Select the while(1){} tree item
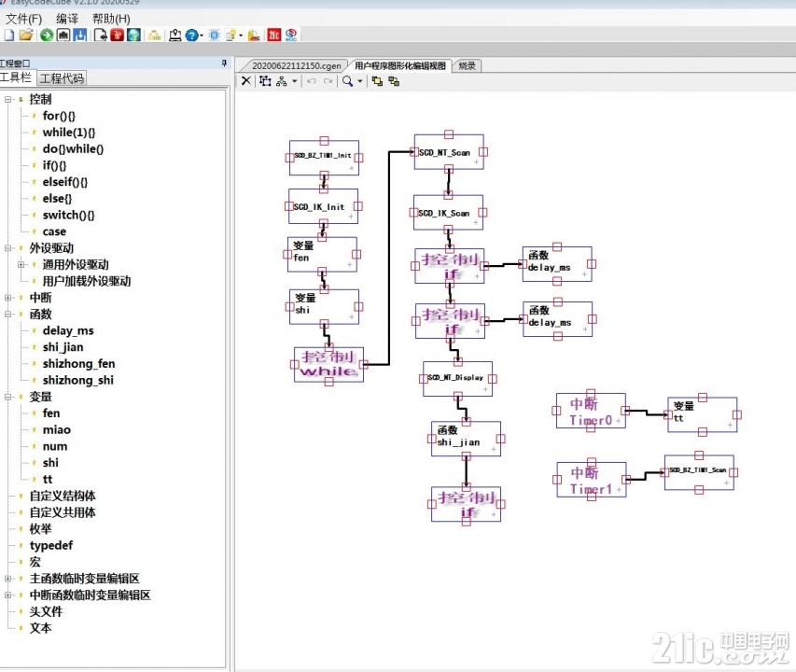796x672 pixels. pyautogui.click(x=69, y=133)
